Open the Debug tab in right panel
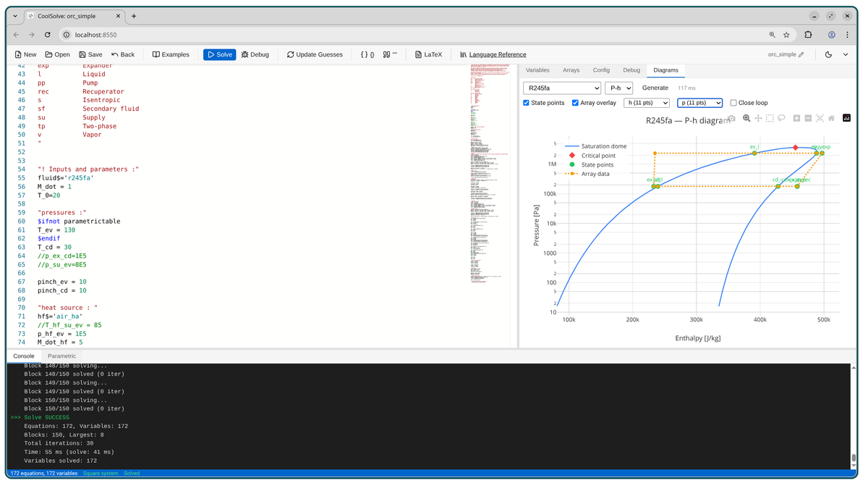This screenshot has width=868, height=488. 631,70
